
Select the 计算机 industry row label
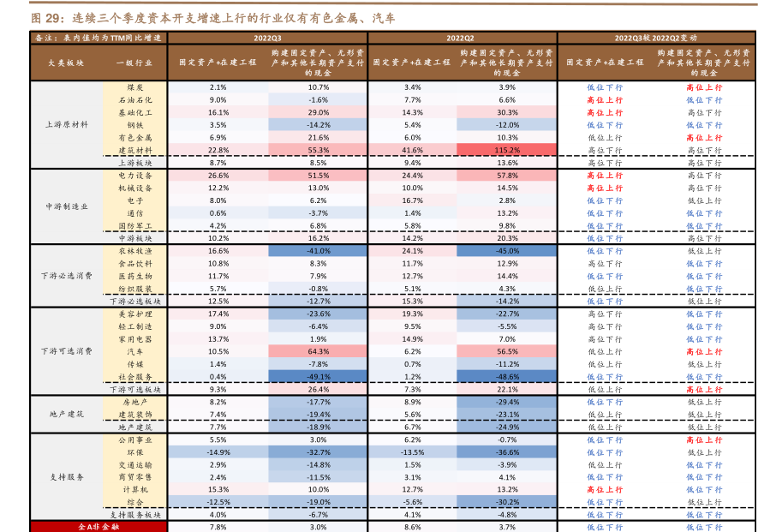[134, 489]
